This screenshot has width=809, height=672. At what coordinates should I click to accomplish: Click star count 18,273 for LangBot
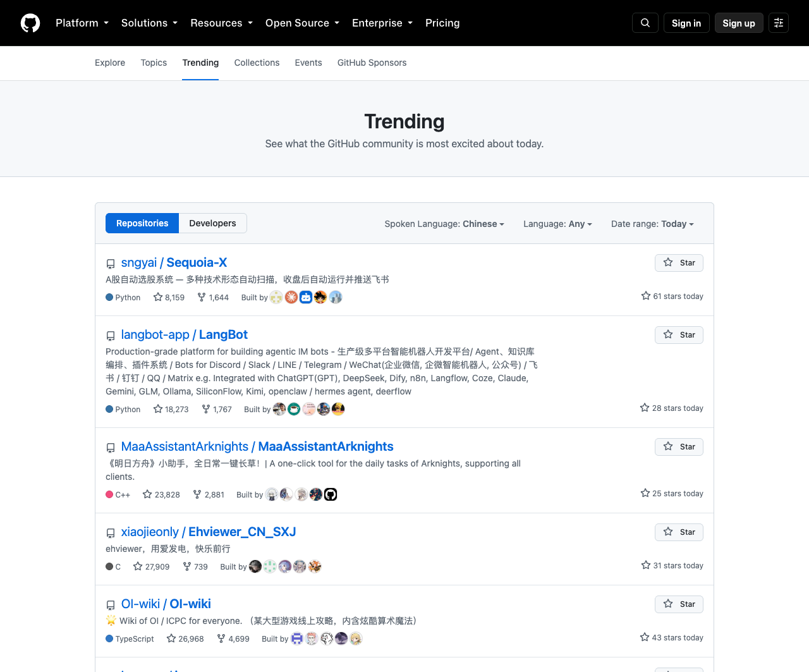pyautogui.click(x=171, y=409)
